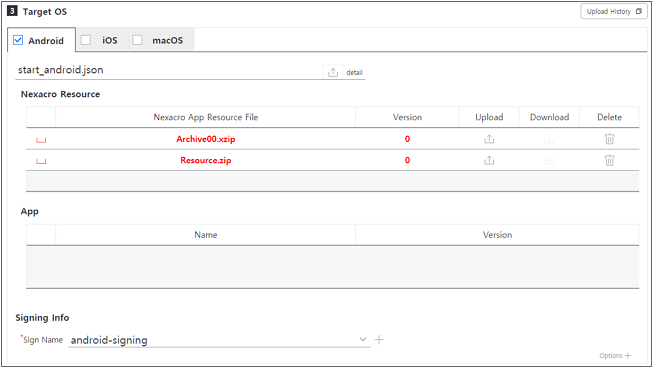
Task: Enable the macOS checkbox
Action: (137, 40)
